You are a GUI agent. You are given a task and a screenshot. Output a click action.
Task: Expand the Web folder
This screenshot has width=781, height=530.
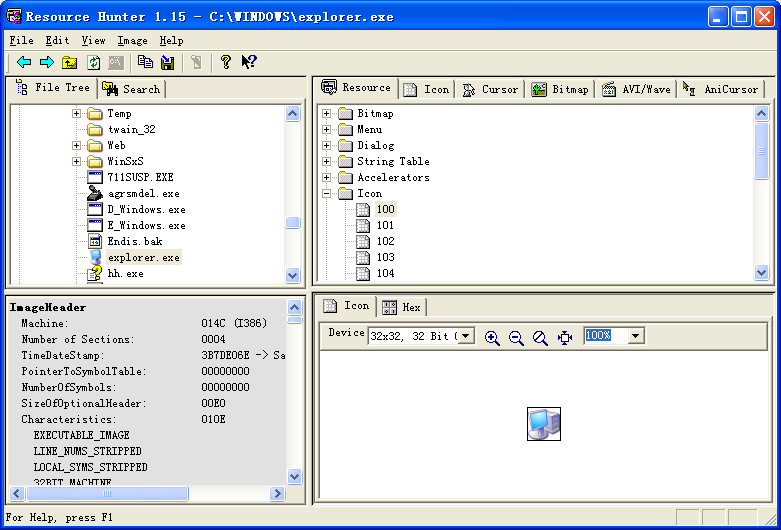click(76, 145)
